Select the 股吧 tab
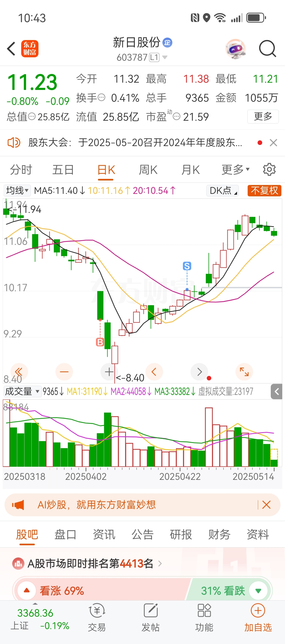285x644 pixels. (27, 534)
